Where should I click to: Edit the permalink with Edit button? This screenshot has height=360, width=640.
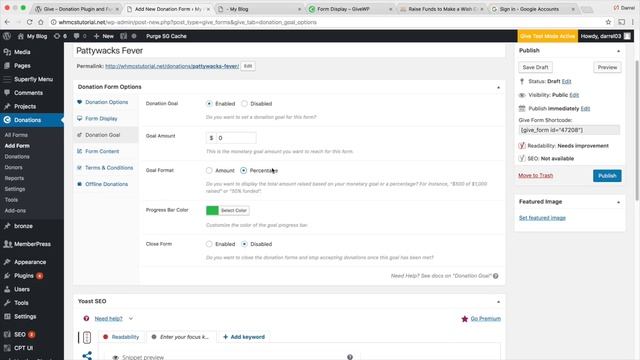[x=248, y=66]
